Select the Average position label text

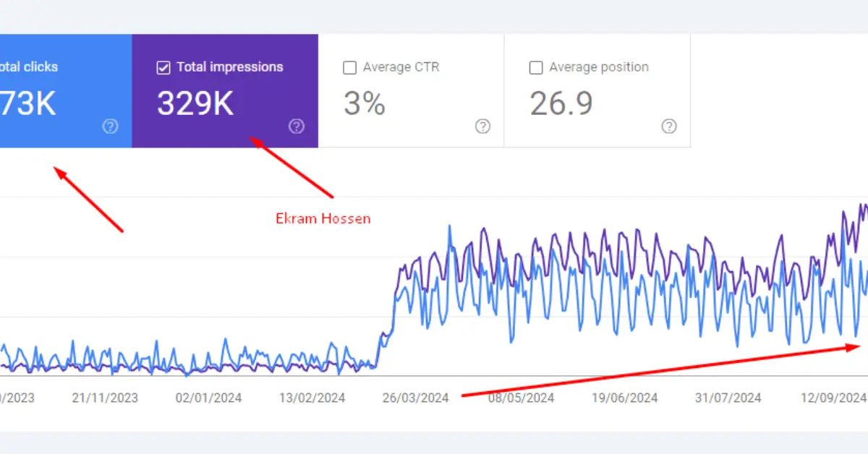(598, 67)
